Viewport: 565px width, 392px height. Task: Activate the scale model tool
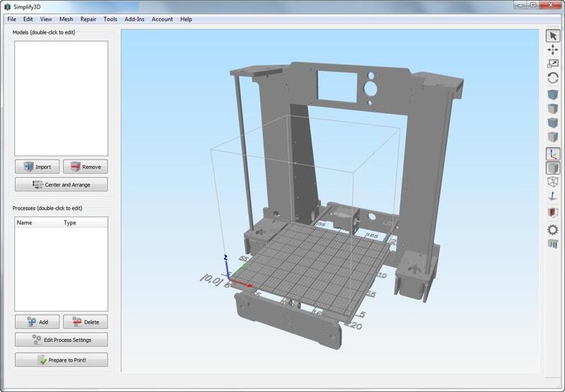(553, 64)
